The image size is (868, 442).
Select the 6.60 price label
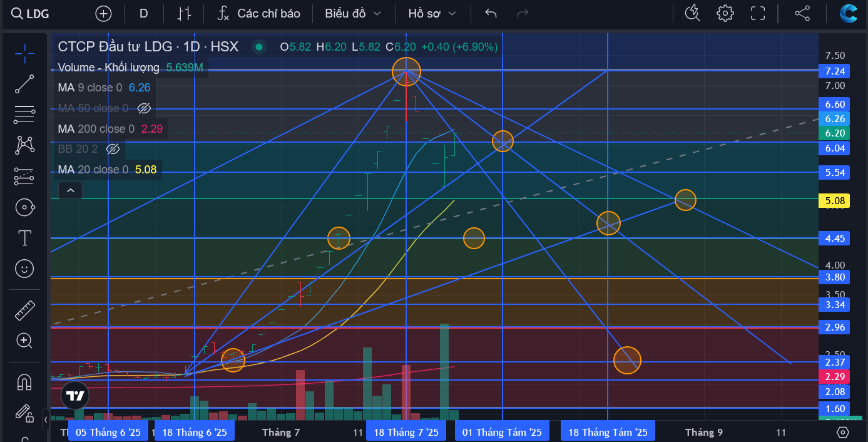835,105
